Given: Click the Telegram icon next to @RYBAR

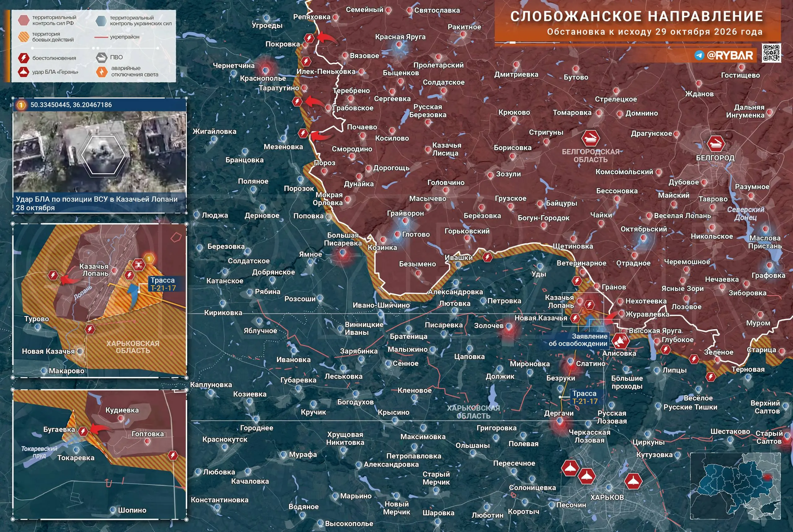Looking at the screenshot, I should (x=699, y=55).
